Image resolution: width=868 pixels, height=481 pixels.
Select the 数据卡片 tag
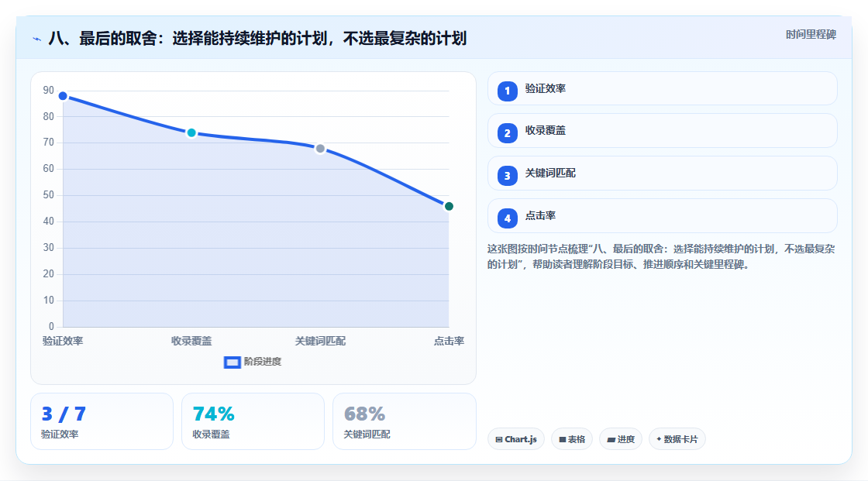click(x=677, y=439)
